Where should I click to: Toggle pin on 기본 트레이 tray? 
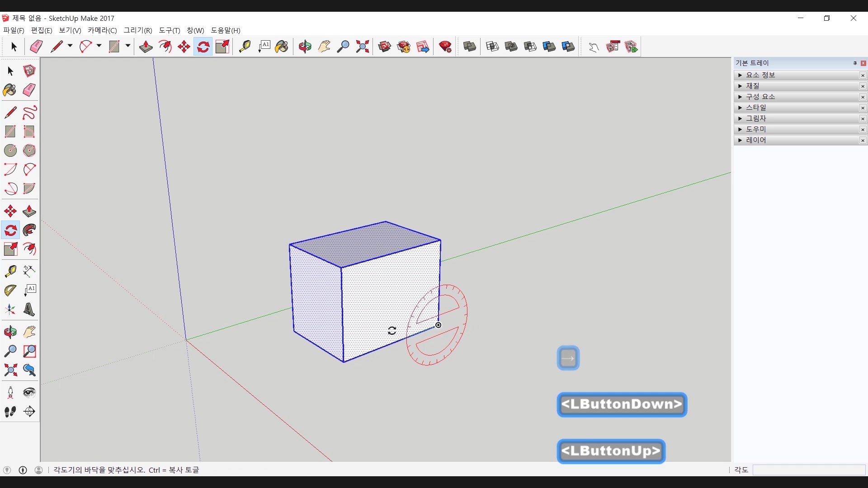coord(855,63)
